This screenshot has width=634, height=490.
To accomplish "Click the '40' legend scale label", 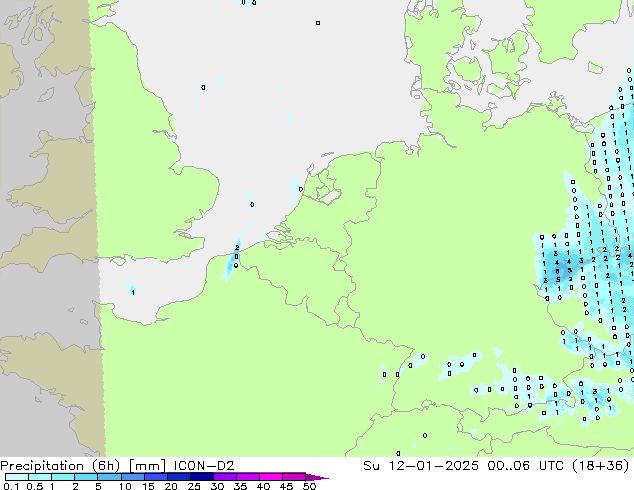I will (263, 486).
